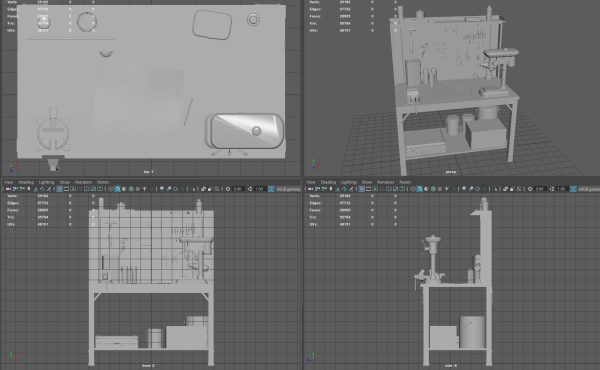600x370 pixels.
Task: Open the Panels menu in front view panel
Action: click(103, 182)
